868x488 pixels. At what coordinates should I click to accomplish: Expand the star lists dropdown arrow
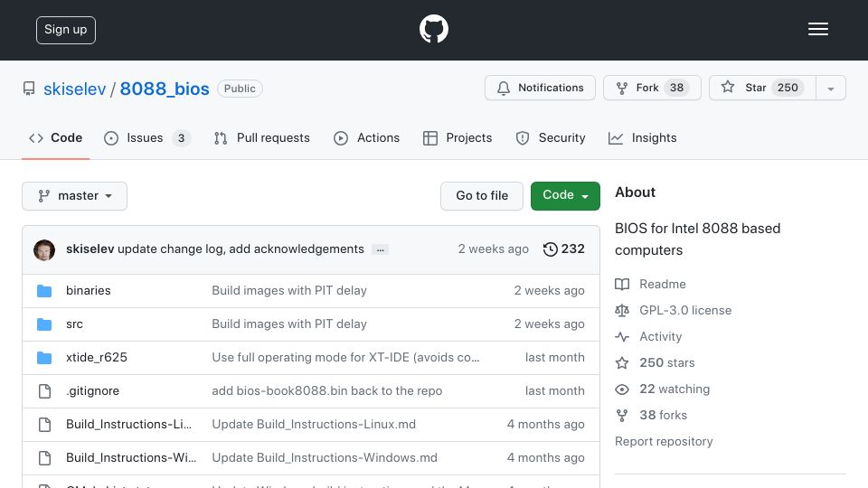coord(831,88)
